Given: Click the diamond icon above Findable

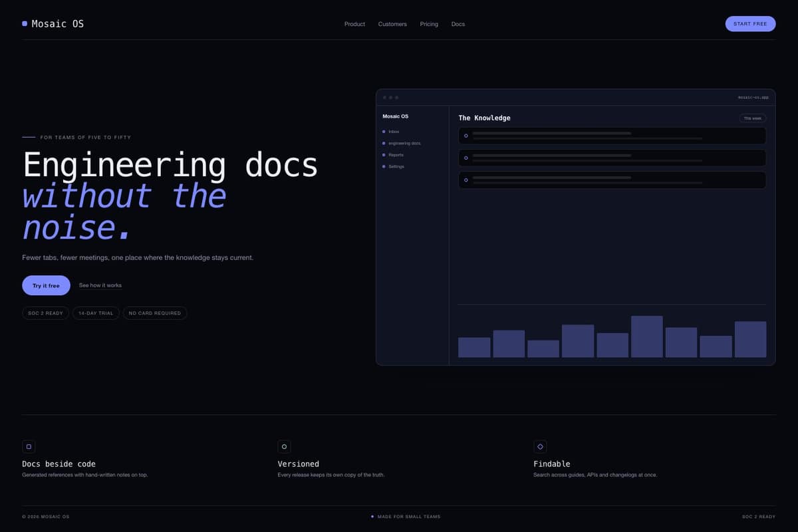Looking at the screenshot, I should (x=540, y=447).
